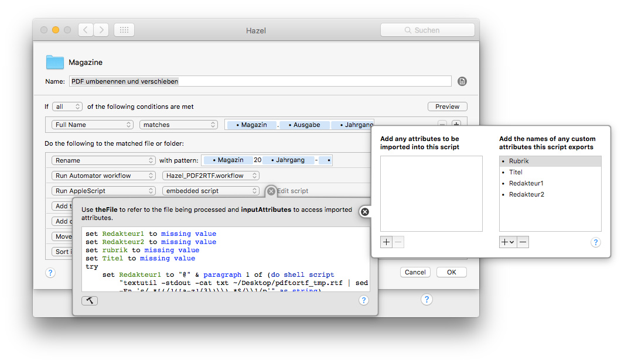This screenshot has height=364, width=621.
Task: Click the compile script hammer icon
Action: click(90, 300)
